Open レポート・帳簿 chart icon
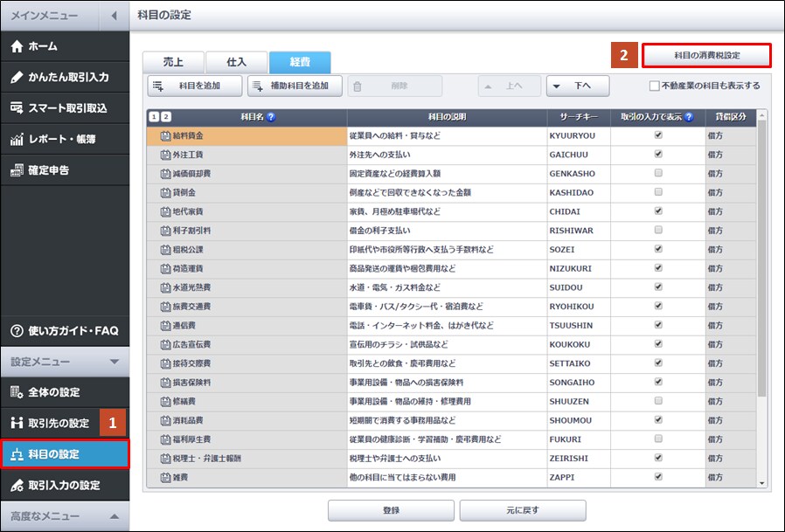 [x=17, y=139]
